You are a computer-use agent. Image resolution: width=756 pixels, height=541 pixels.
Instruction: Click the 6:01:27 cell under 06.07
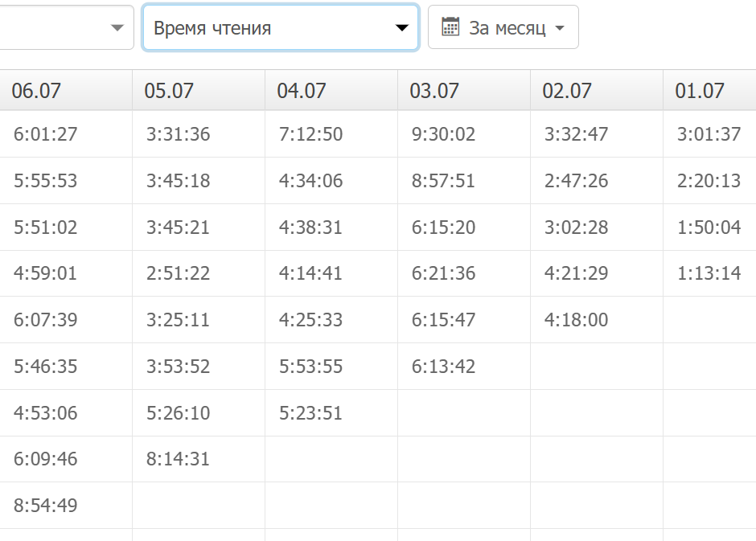pyautogui.click(x=46, y=134)
